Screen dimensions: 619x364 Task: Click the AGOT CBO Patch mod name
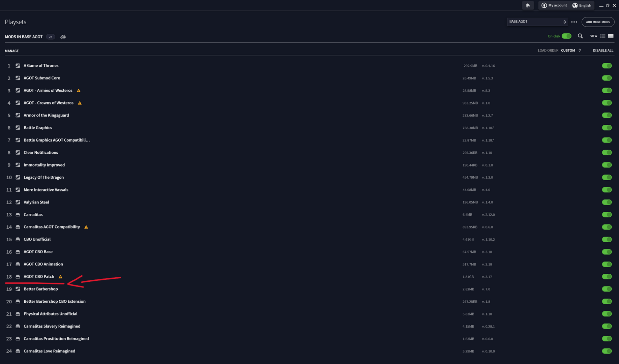39,277
